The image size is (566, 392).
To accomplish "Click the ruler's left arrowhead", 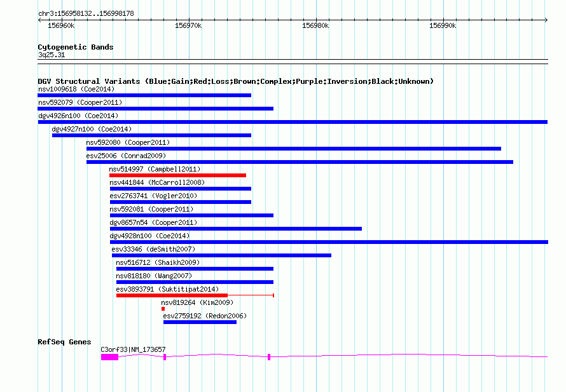I will click(x=39, y=20).
